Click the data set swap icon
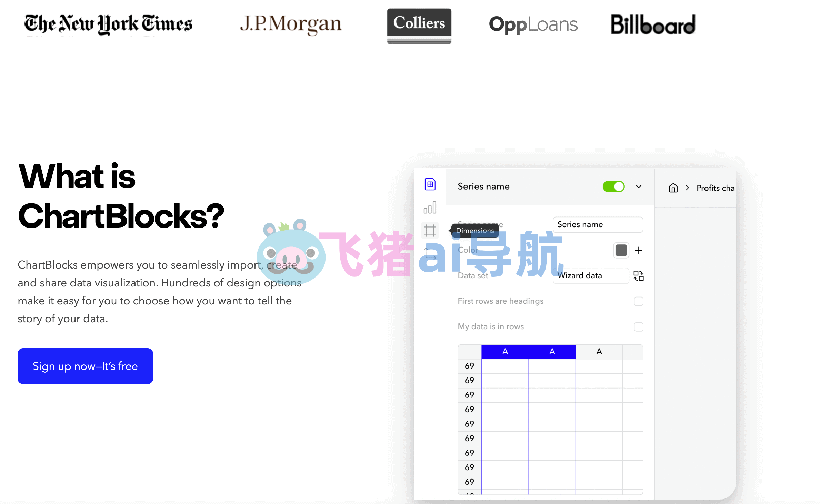 [x=639, y=275]
